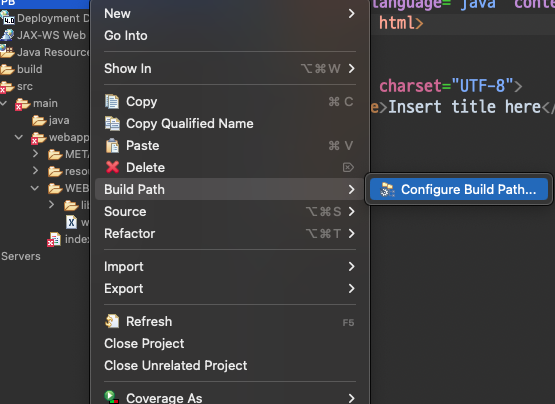The width and height of the screenshot is (555, 404).
Task: Select the Servers project
Action: tap(21, 256)
